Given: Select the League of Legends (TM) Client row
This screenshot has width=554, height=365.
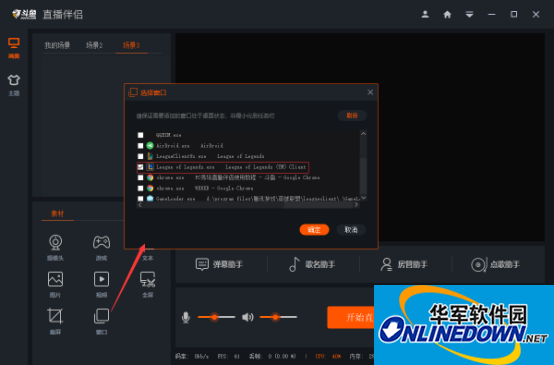Looking at the screenshot, I should [231, 167].
